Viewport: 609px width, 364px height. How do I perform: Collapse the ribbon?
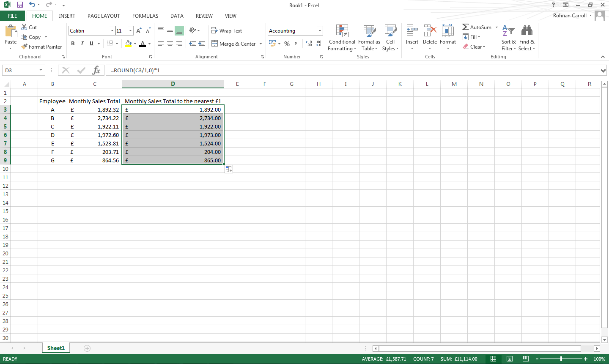[x=603, y=57]
